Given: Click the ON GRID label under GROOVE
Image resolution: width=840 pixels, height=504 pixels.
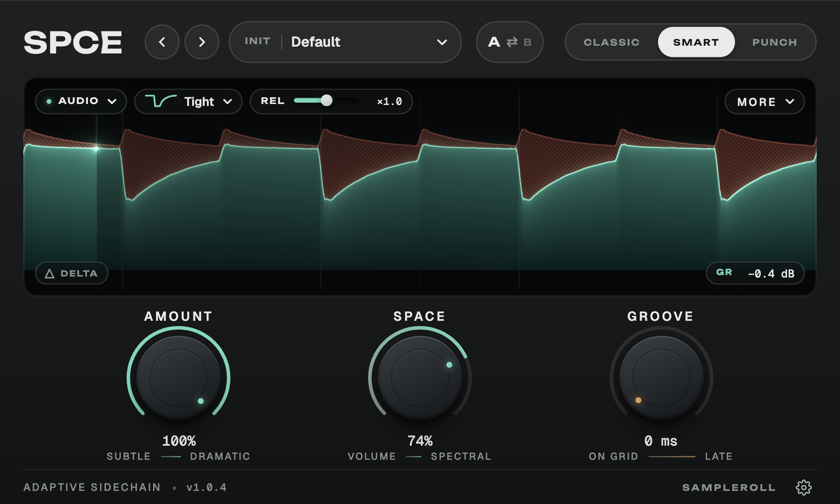Looking at the screenshot, I should tap(613, 456).
